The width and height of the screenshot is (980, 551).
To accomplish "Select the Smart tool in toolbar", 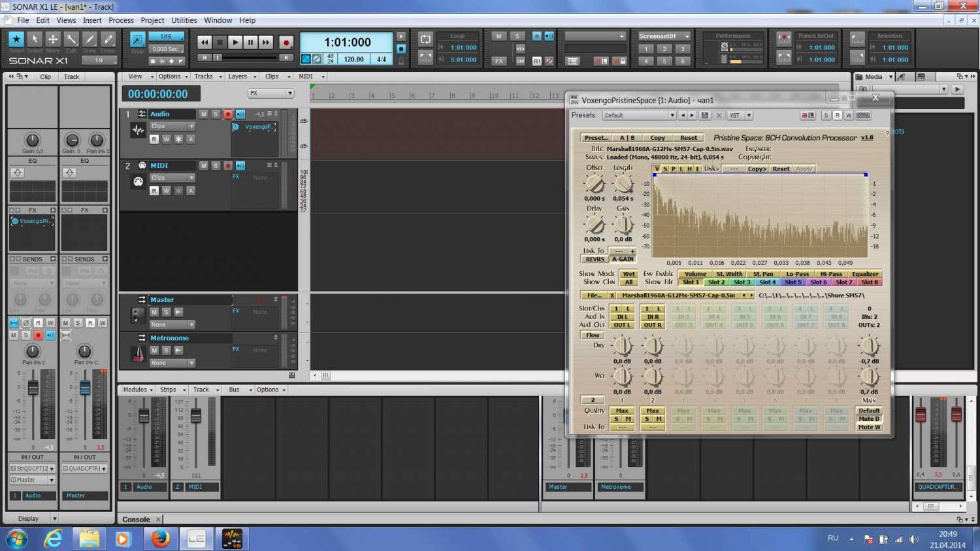I will point(16,39).
